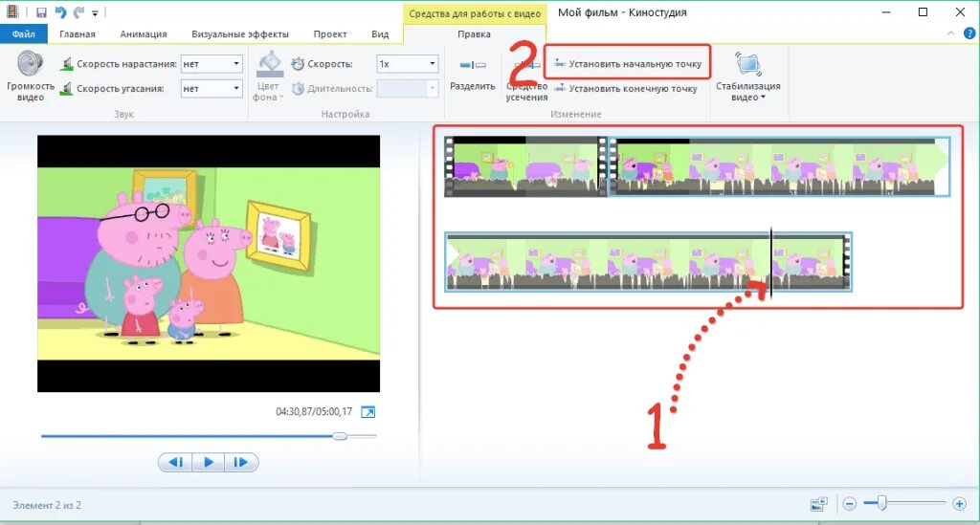
Task: Open the Длительность combo box
Action: [407, 89]
